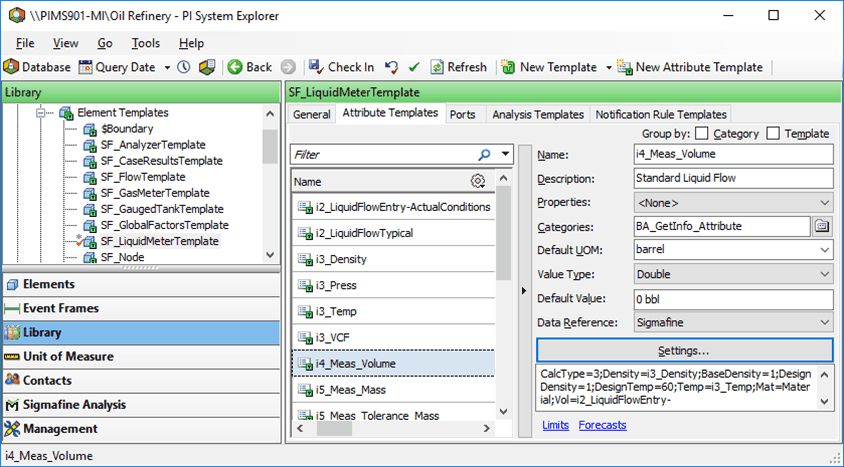Select i2_LiquidFlowTypical attribute row
Screen dimensions: 844x467
[x=393, y=233]
